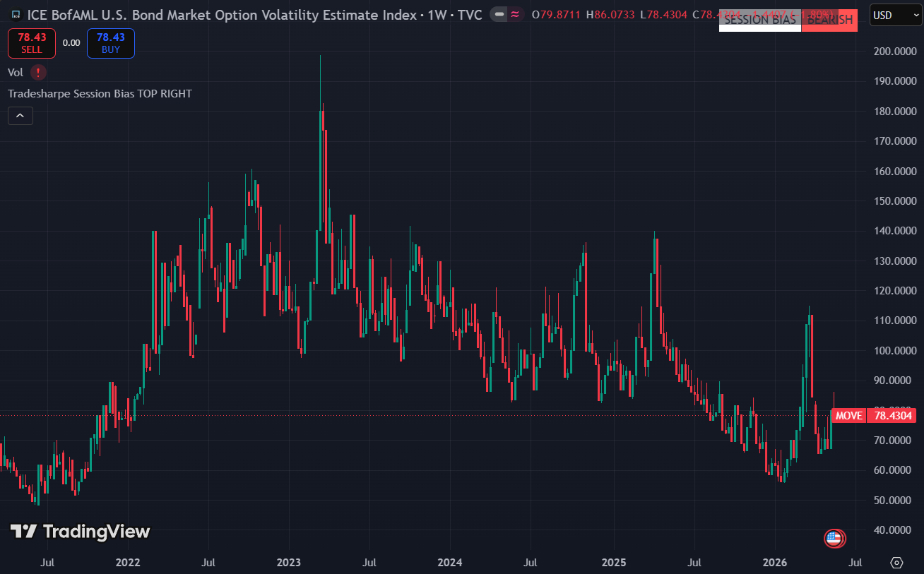The image size is (924, 574).
Task: Click the 2025 label on the time axis
Action: [x=614, y=563]
